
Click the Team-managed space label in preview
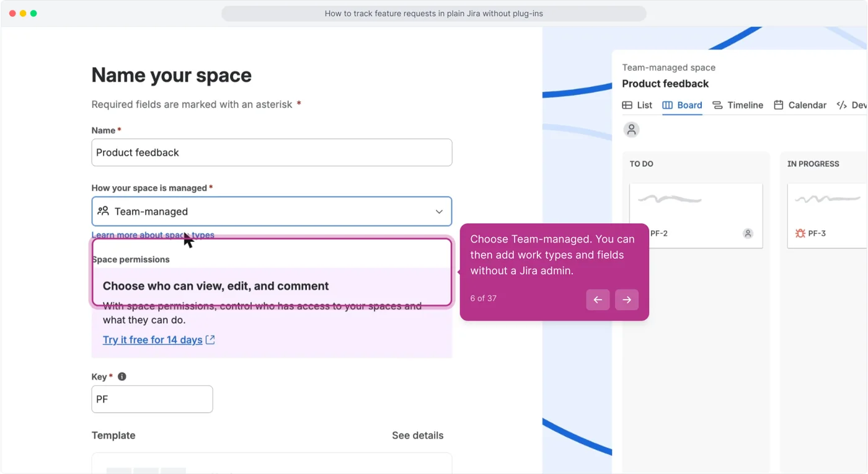coord(669,68)
